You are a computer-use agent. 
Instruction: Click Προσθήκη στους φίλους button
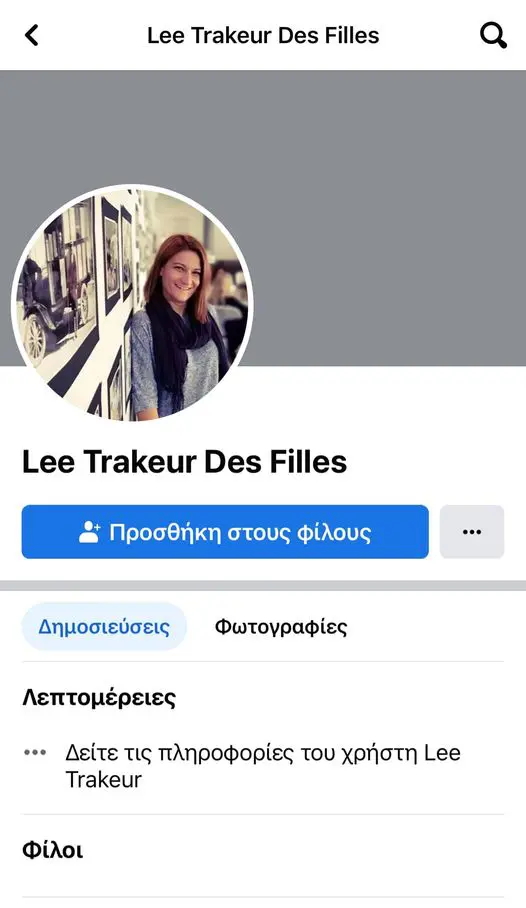225,532
